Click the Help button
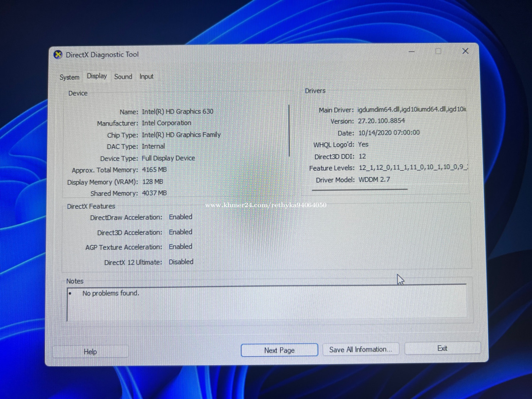Screen dimensions: 532x399 point(90,351)
